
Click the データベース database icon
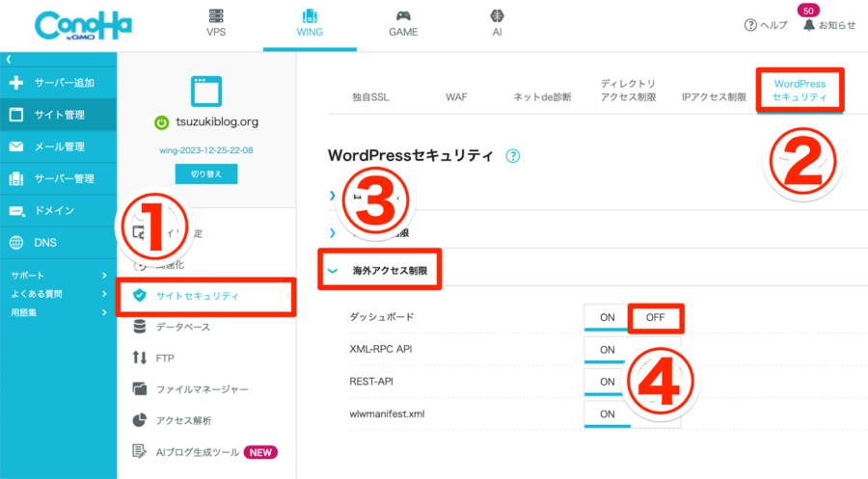pos(140,327)
